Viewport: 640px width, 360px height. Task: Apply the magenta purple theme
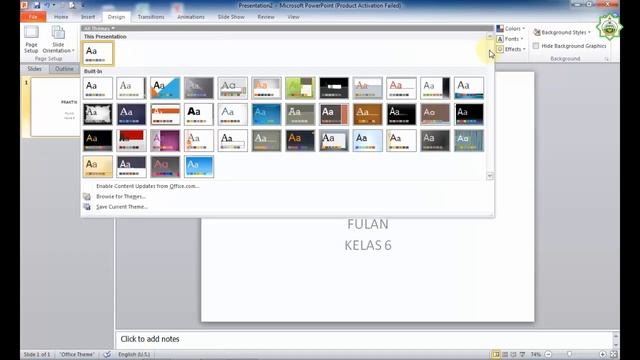pos(165,140)
